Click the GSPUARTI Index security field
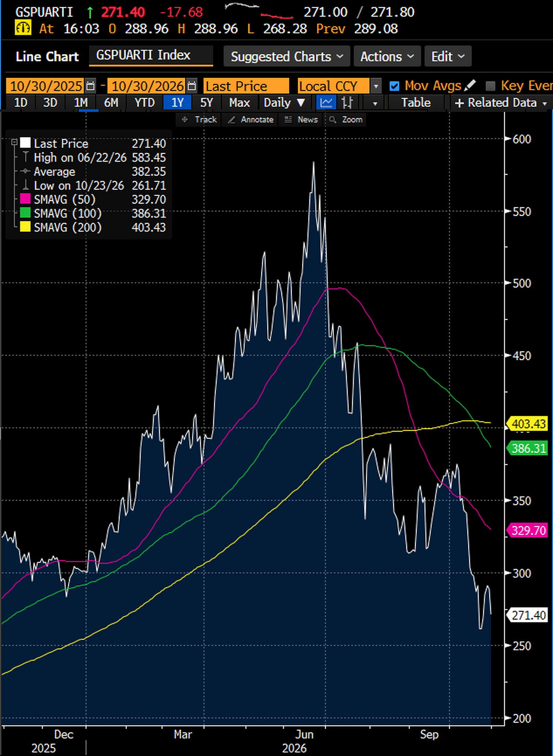Viewport: 553px width, 756px height. pos(151,55)
